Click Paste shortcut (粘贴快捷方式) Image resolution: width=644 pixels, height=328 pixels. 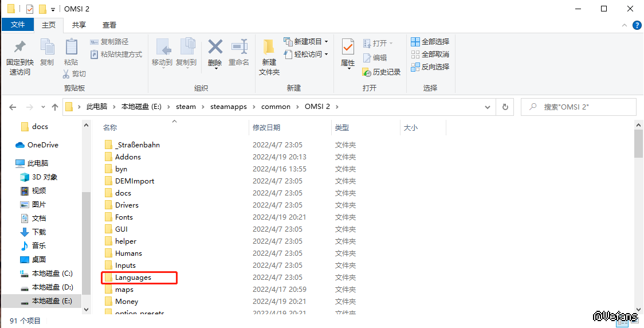[x=116, y=54]
